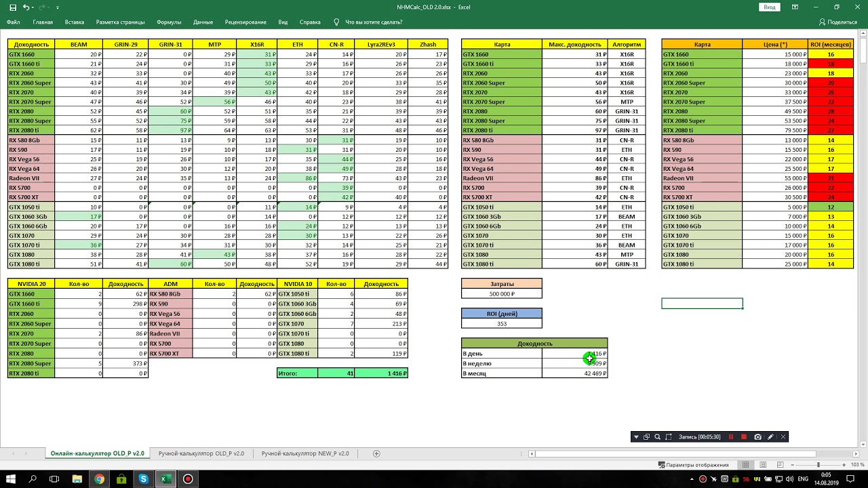The image size is (868, 488).
Task: Activate the recorder pencil draw tool
Action: pos(770,437)
